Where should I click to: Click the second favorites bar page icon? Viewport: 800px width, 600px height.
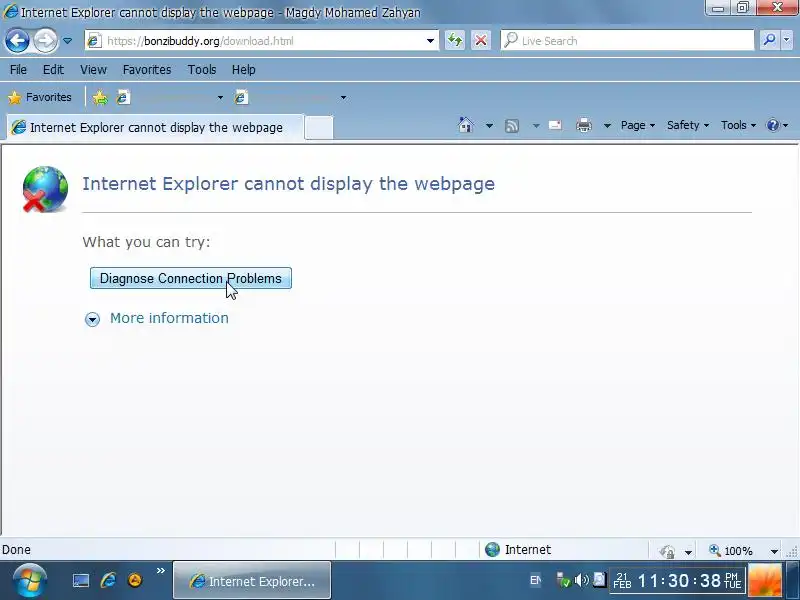point(241,97)
